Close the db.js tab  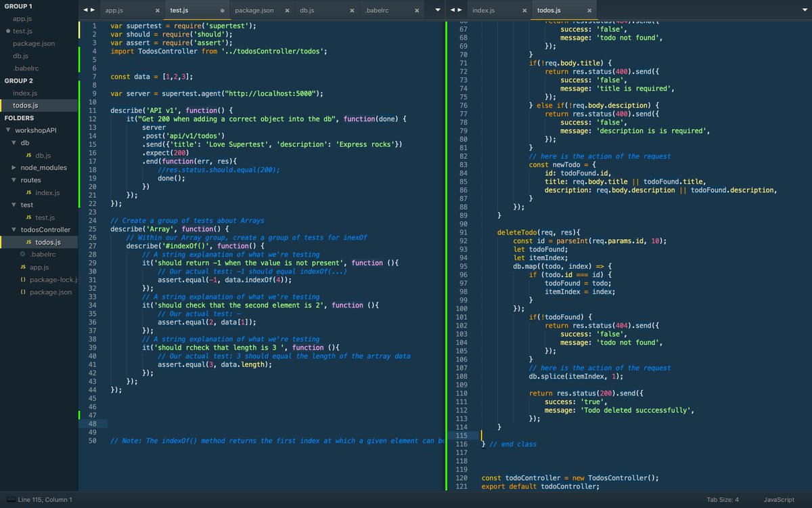pos(353,11)
